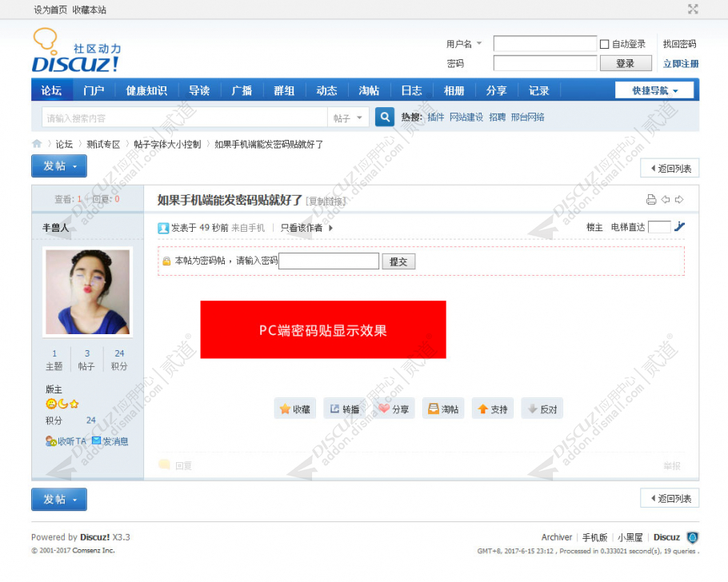
Task: Focus the 电梯直达 floor number field
Action: [x=659, y=227]
